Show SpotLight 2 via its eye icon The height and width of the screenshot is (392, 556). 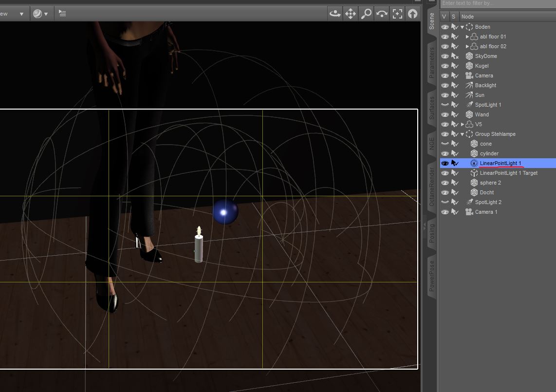tap(445, 202)
